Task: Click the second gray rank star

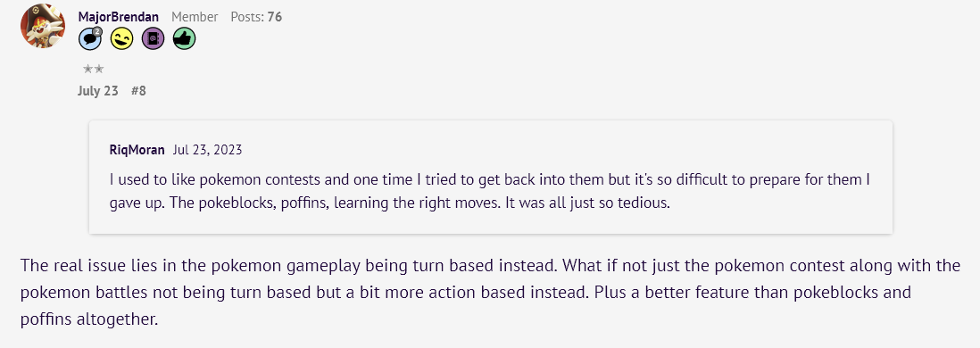Action: 99,69
